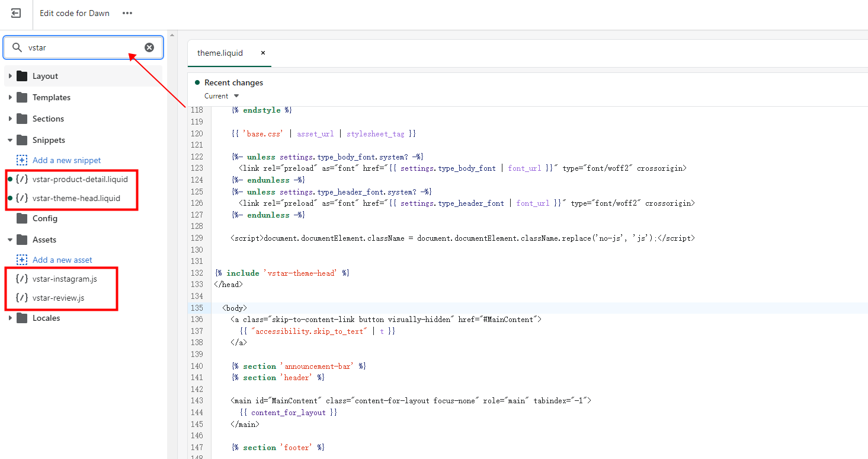Collapse the Snippets folder arrow

click(x=10, y=140)
